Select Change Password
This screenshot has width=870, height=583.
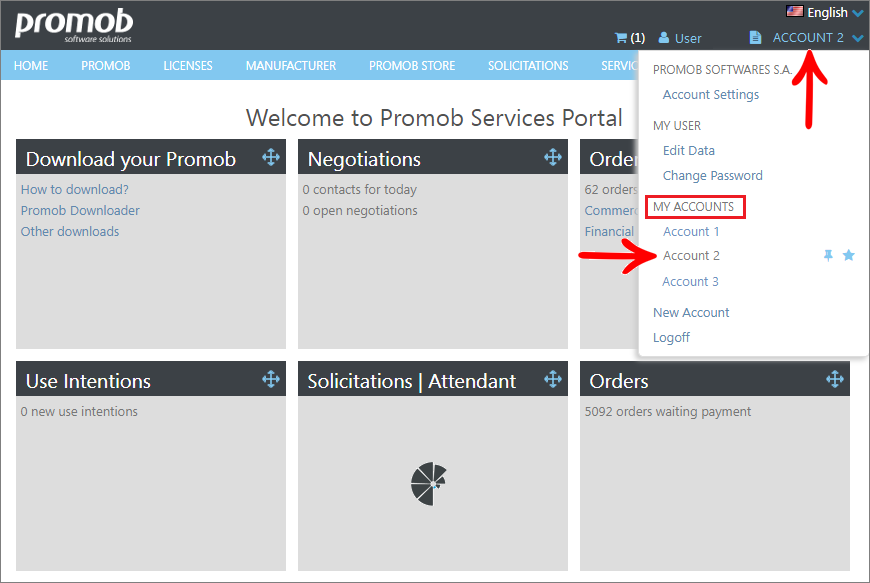(x=712, y=175)
